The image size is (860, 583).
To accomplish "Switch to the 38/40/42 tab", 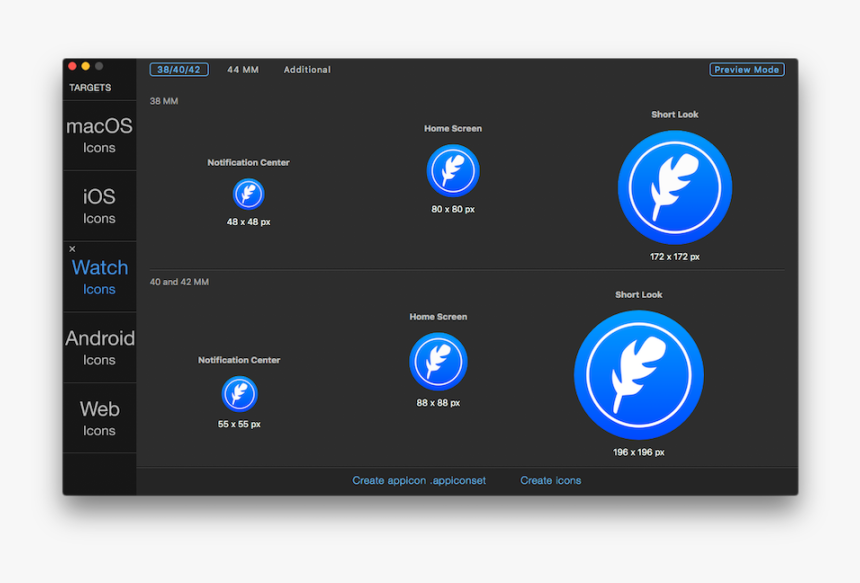I will [x=179, y=69].
